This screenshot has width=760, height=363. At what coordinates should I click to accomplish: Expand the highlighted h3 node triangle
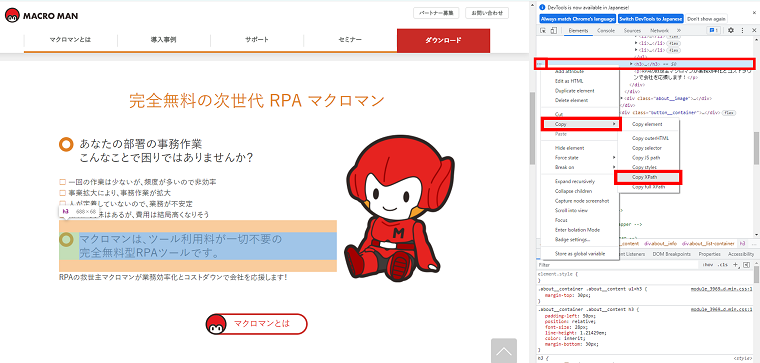631,64
